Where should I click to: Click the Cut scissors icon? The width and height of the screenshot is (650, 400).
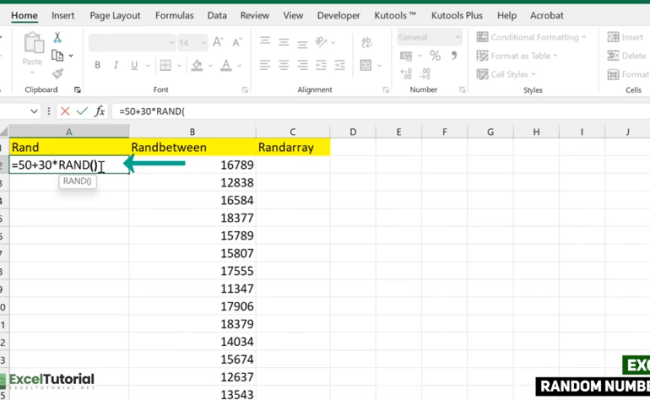[57, 38]
